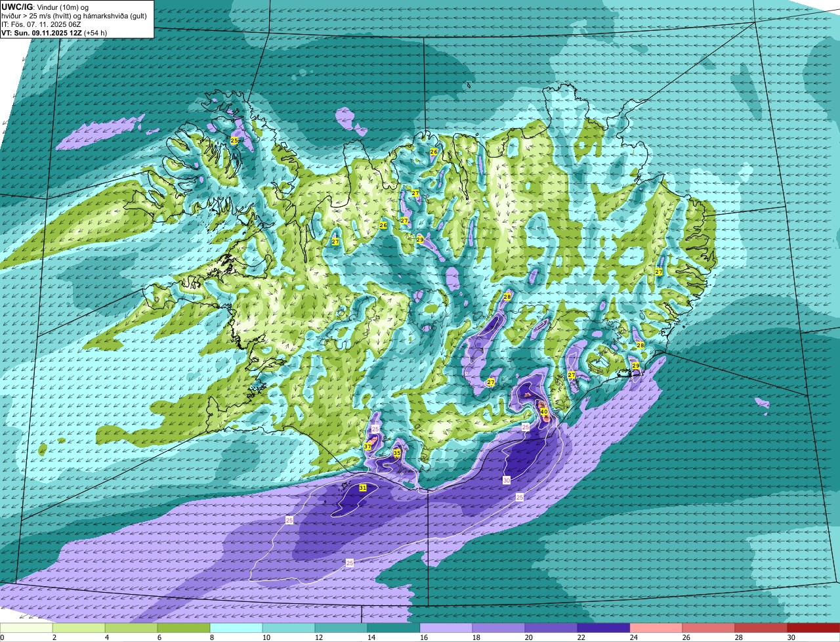Click the light lavender 16–18 m/s legend swatch
Viewport: 840px width, 642px height.
click(446, 628)
